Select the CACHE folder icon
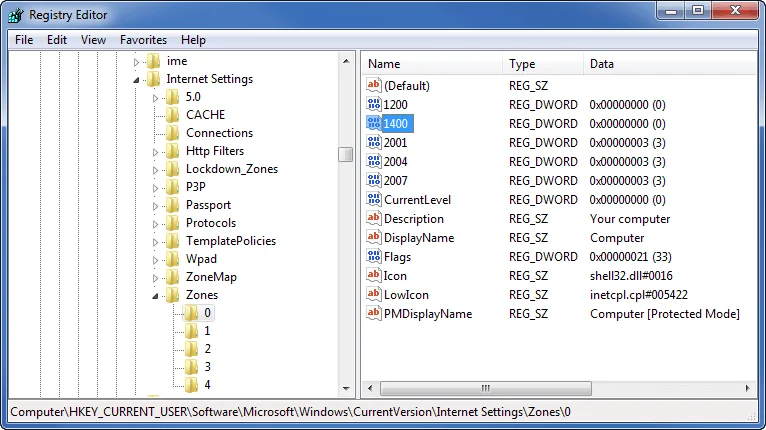Image resolution: width=766 pixels, height=430 pixels. 172,115
